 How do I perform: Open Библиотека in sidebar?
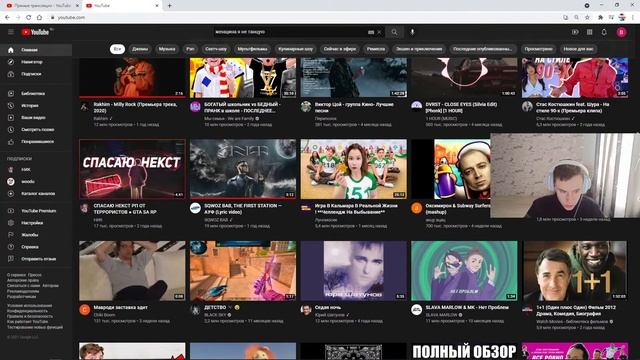click(x=36, y=93)
